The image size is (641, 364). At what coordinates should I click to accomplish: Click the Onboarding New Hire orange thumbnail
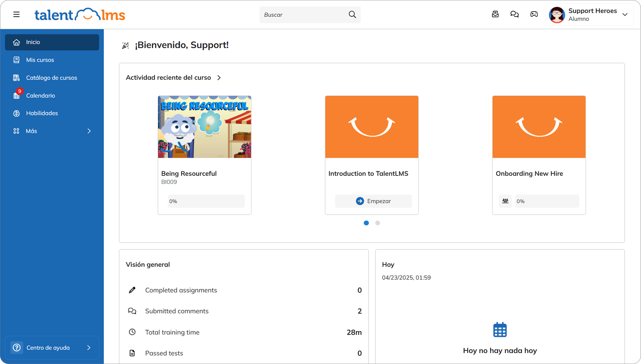tap(539, 127)
